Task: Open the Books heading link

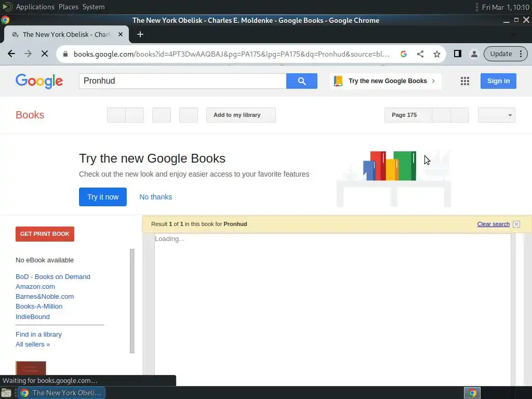Action: [x=30, y=115]
